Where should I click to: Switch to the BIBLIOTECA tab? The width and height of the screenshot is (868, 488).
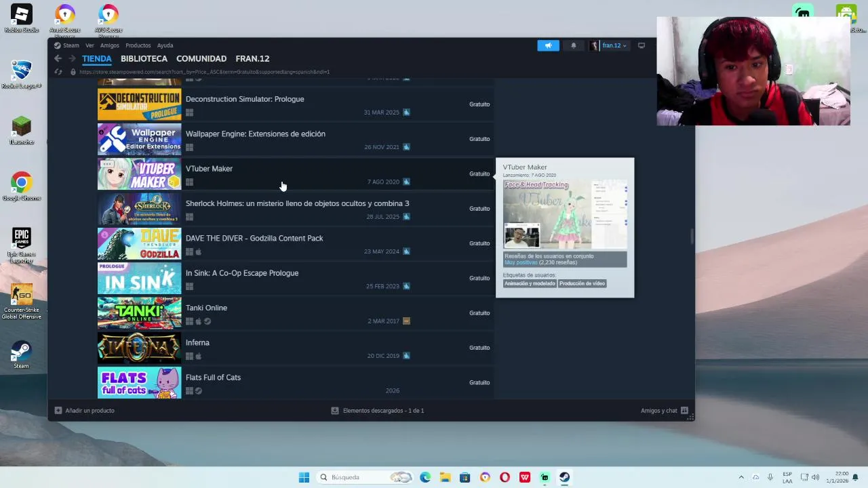coord(144,59)
